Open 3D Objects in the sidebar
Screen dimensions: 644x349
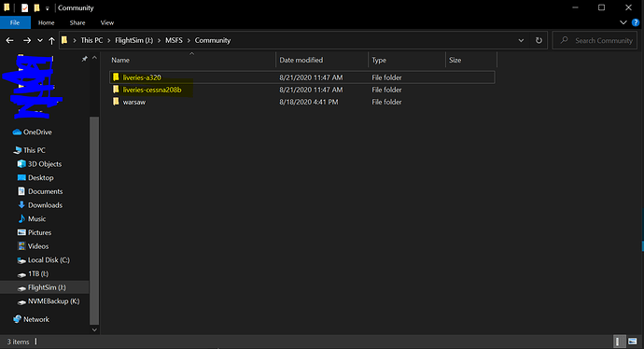pyautogui.click(x=40, y=164)
